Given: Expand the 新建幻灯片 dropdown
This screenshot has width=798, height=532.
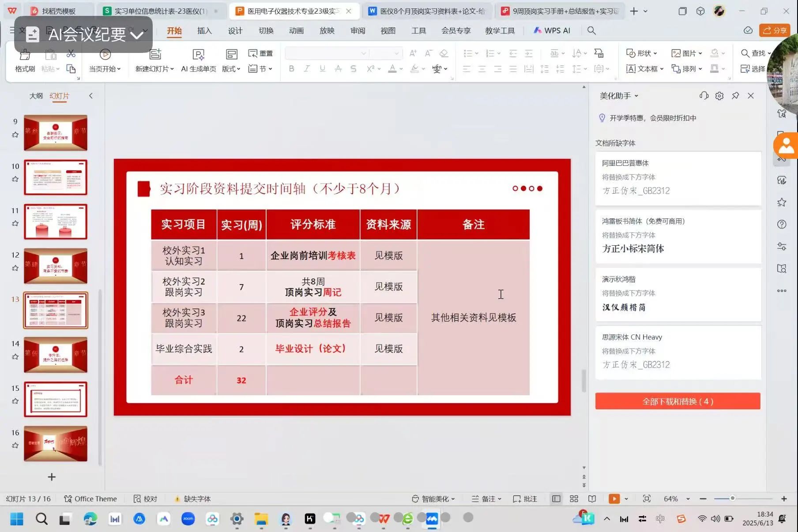Looking at the screenshot, I should click(x=172, y=69).
